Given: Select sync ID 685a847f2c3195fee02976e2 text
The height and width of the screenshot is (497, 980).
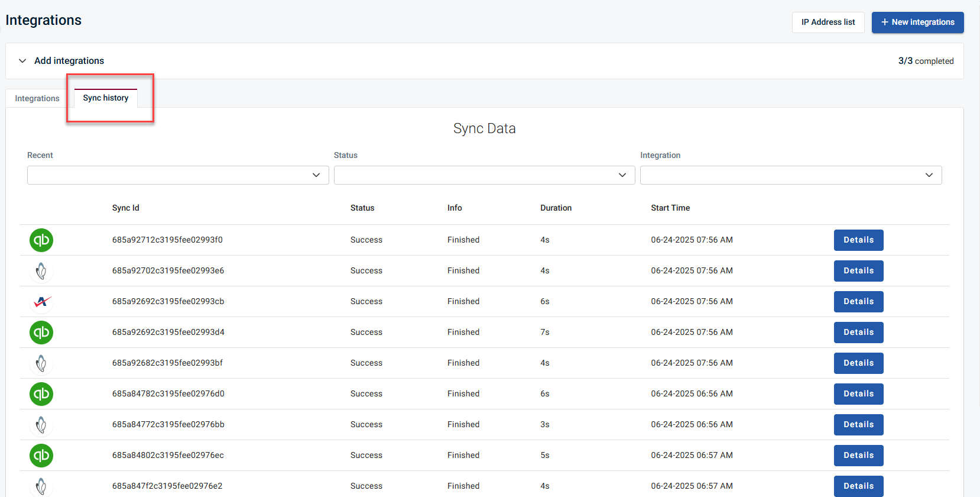Looking at the screenshot, I should (167, 486).
